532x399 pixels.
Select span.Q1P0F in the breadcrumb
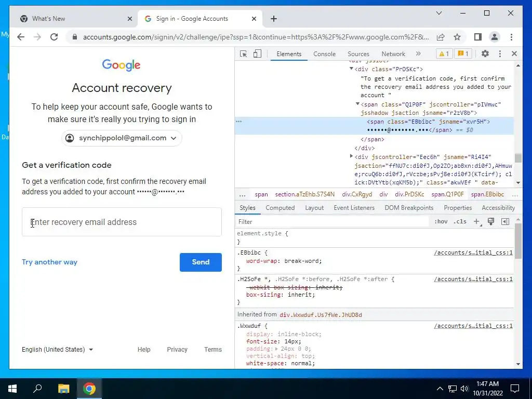click(x=447, y=194)
